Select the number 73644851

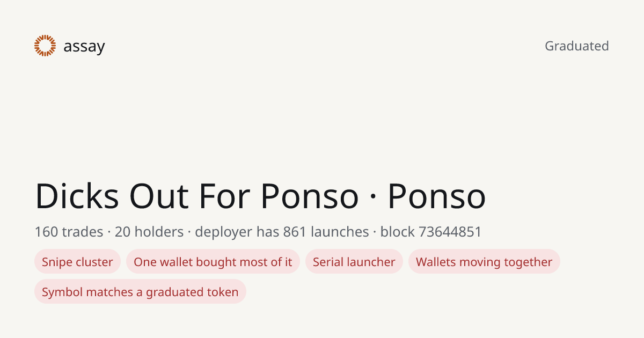[450, 232]
